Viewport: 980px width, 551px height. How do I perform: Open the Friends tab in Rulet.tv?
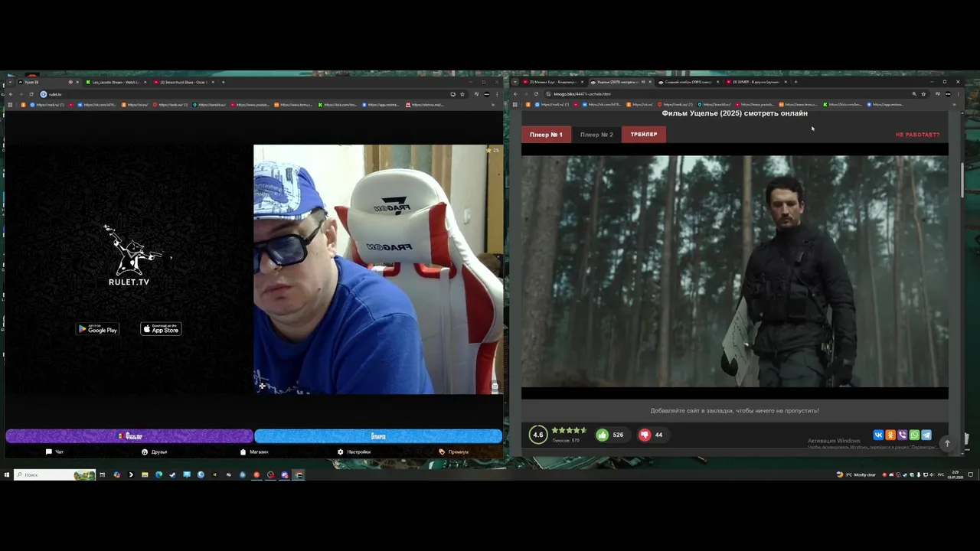154,452
